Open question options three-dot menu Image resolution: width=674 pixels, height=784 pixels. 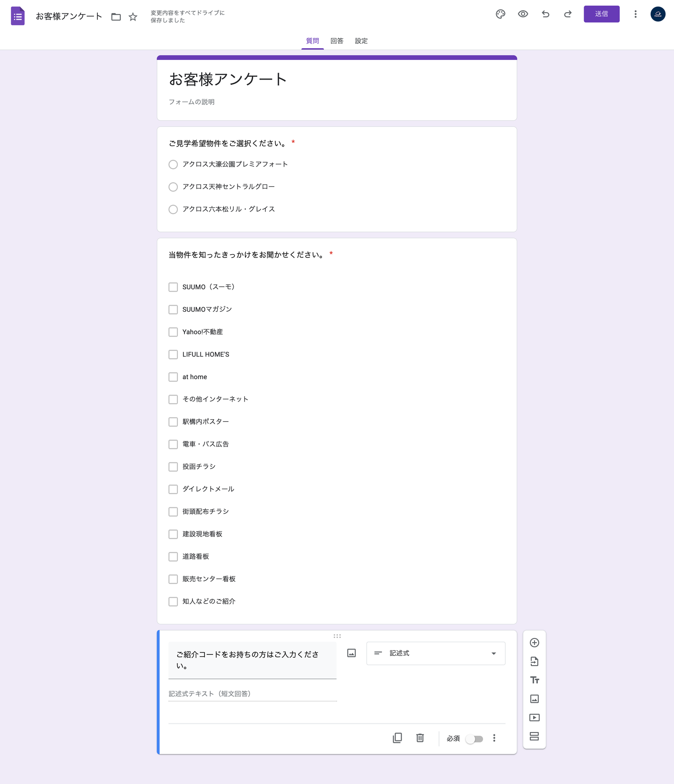494,738
